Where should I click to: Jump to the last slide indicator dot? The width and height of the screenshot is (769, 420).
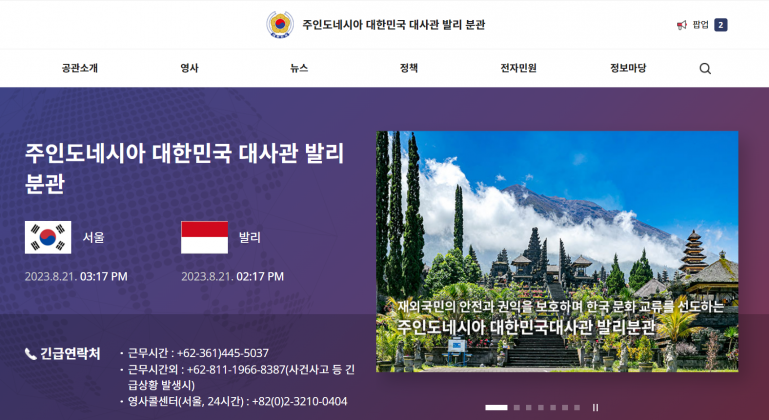579,408
